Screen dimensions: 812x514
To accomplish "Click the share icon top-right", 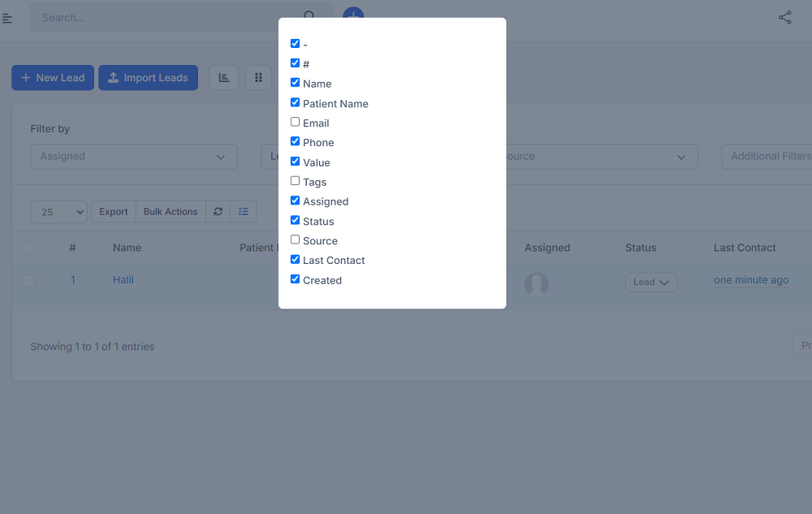I will (x=784, y=16).
